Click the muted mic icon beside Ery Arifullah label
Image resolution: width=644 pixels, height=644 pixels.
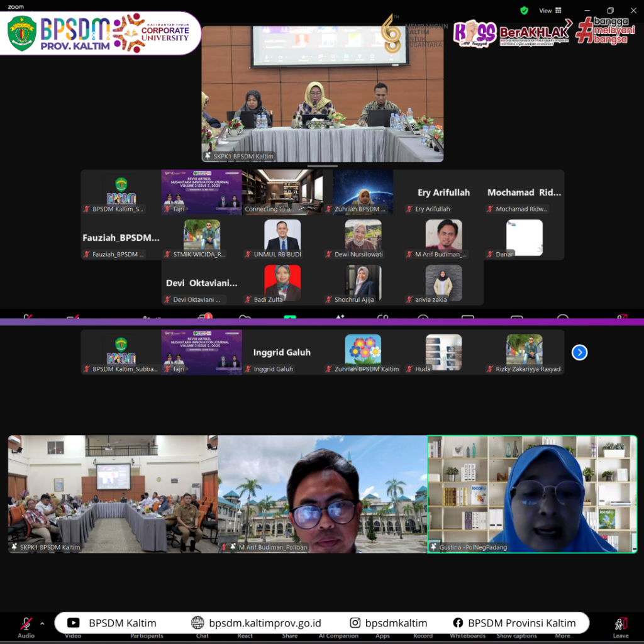(409, 209)
